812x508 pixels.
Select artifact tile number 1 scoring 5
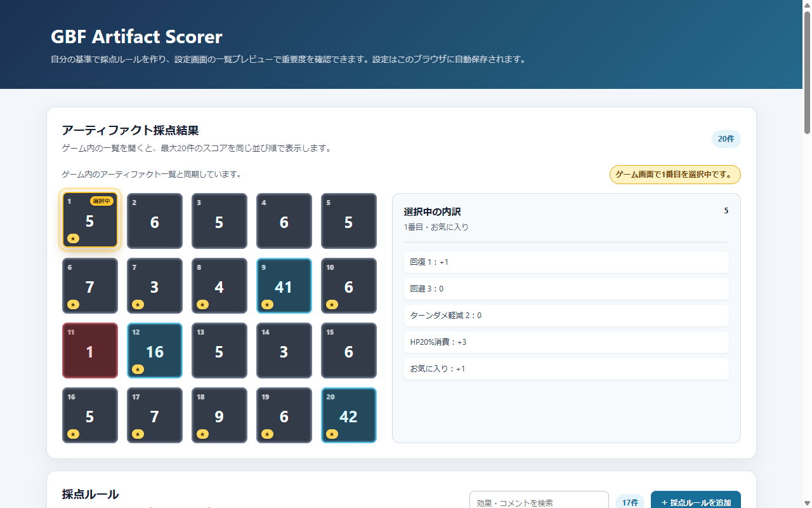(90, 220)
